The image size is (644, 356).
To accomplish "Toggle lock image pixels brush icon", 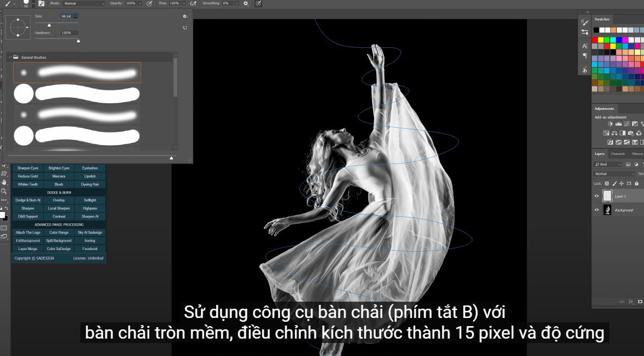I will (x=615, y=183).
